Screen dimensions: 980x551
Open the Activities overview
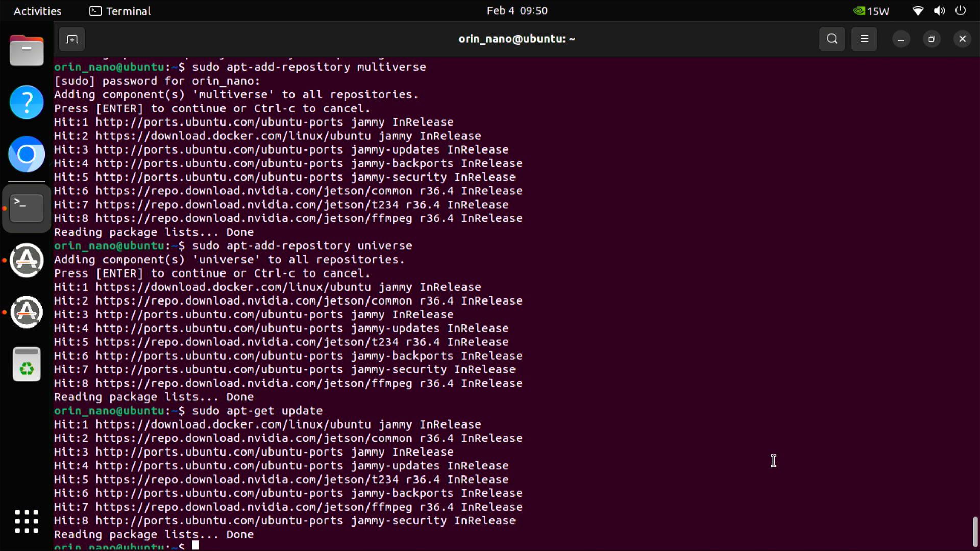point(37,11)
